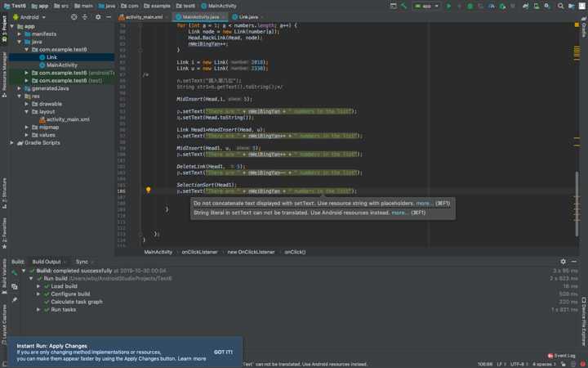The width and height of the screenshot is (588, 368).
Task: Open the Event Log tool window
Action: click(561, 356)
